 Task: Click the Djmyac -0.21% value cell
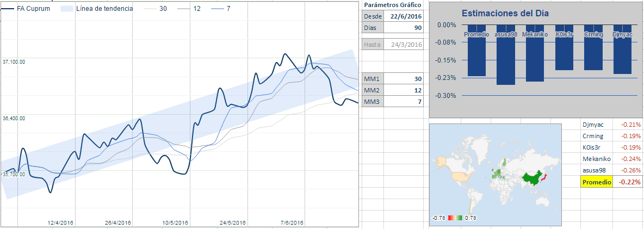tap(628, 125)
